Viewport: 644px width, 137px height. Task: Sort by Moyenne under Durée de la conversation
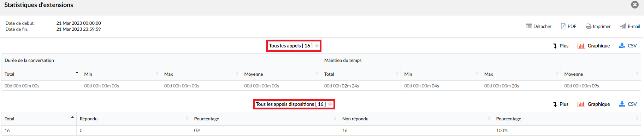tap(281, 74)
